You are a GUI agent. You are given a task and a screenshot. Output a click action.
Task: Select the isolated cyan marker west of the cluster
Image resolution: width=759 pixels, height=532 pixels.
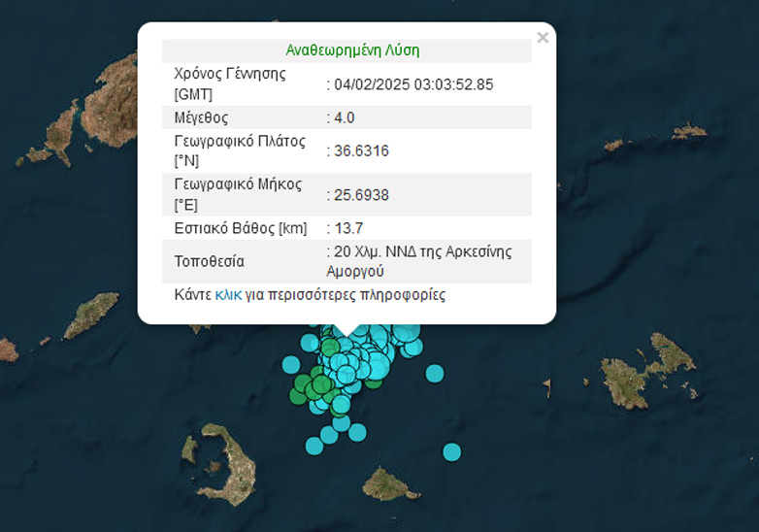click(291, 364)
